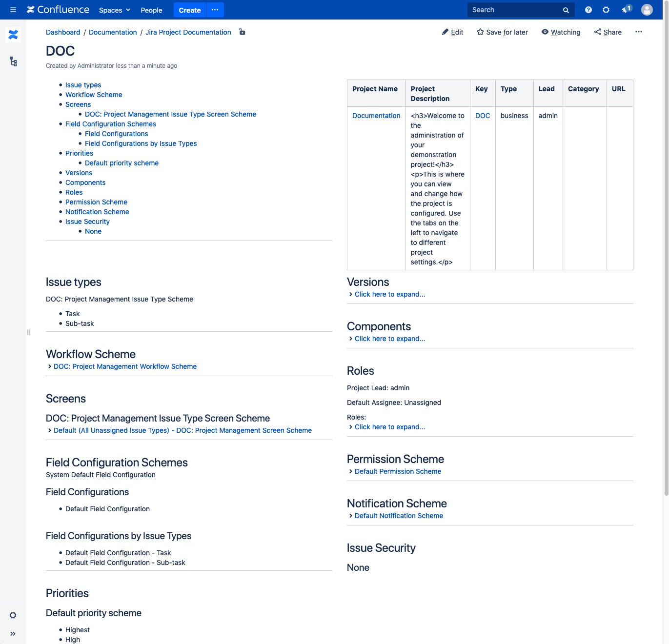Click the sidebar resize handle
Screen dimensions: 669x644
(28, 332)
